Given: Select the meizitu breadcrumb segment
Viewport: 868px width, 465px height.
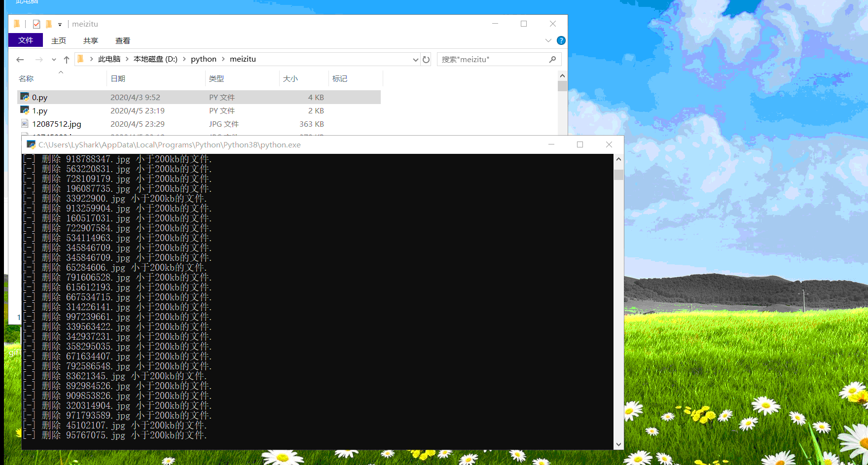Looking at the screenshot, I should (243, 59).
